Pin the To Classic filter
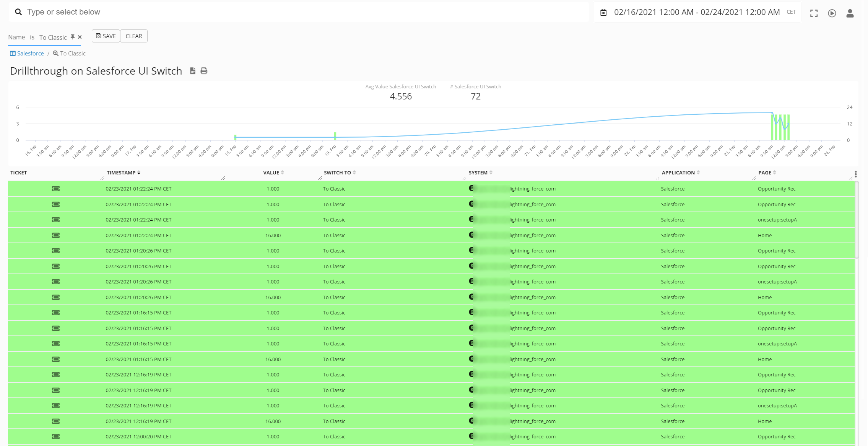The image size is (868, 446). click(x=73, y=37)
